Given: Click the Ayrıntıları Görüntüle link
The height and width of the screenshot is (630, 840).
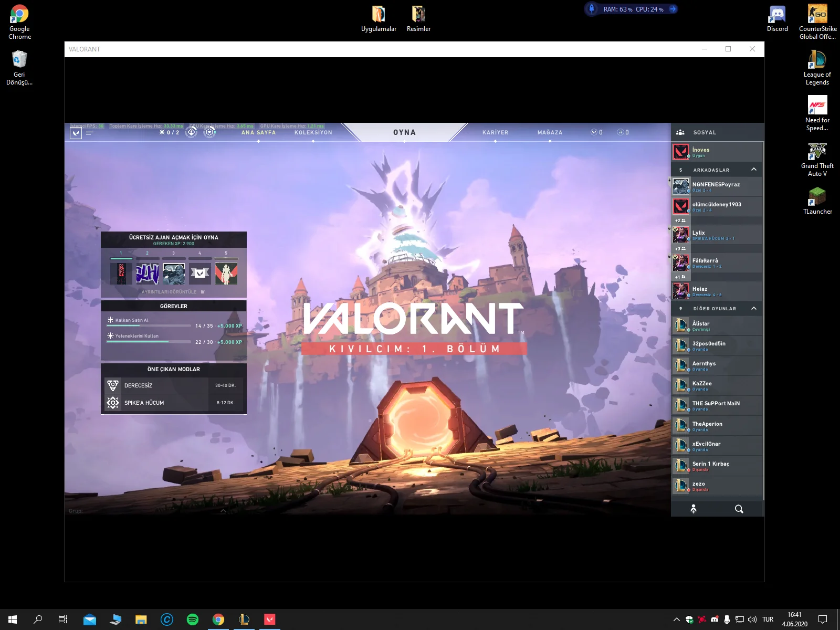Looking at the screenshot, I should 173,292.
